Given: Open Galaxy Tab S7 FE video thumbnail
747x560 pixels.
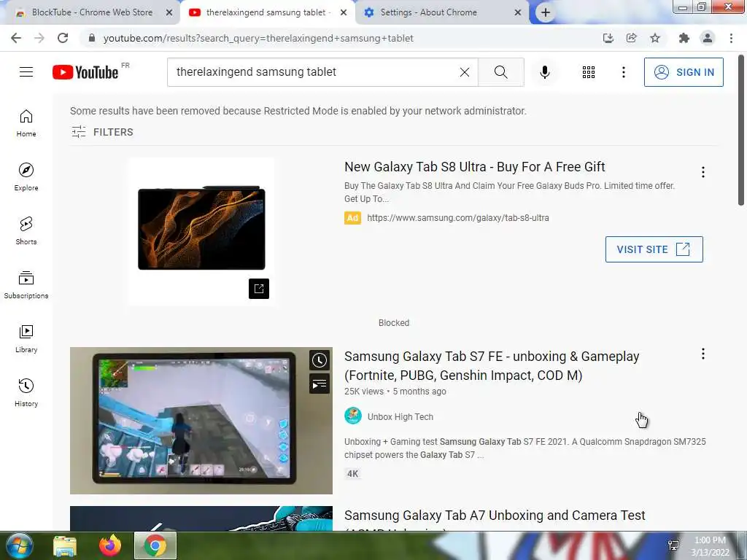Looking at the screenshot, I should click(x=201, y=421).
